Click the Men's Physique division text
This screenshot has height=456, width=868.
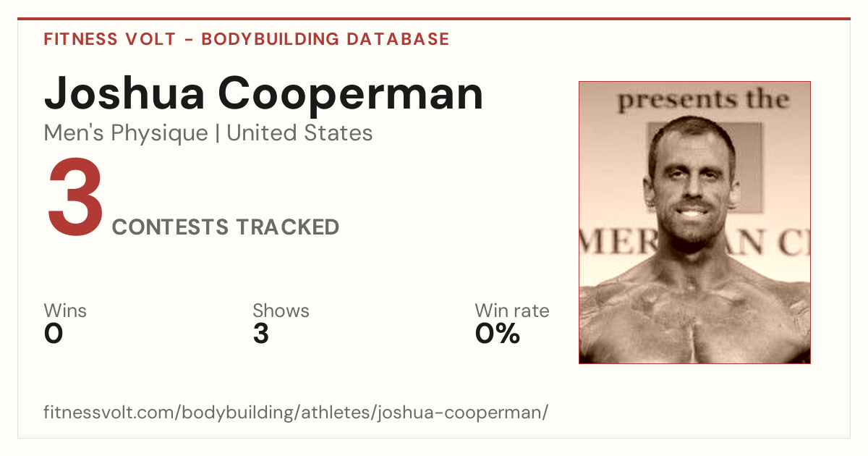[126, 133]
